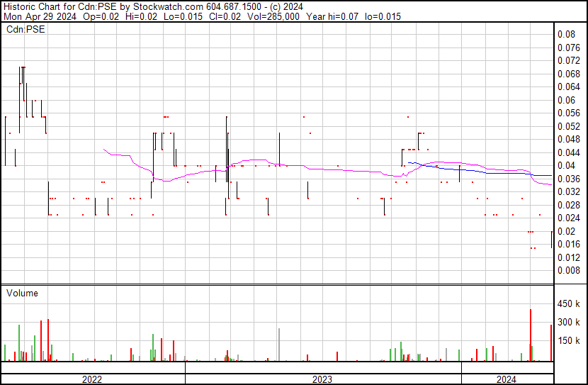Click the Cdn:PSE symbol label
Screen dimensions: 588x385
(x=26, y=29)
